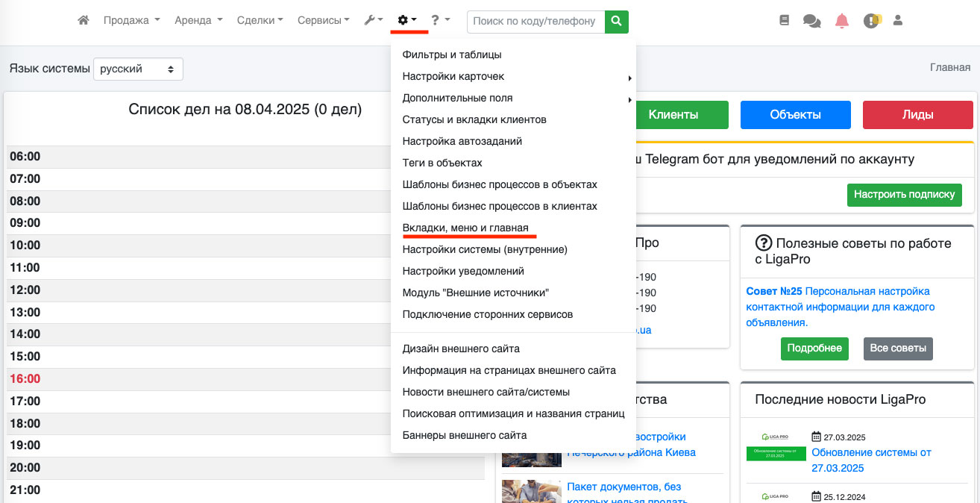Open the system language selector
Image resolution: width=980 pixels, height=503 pixels.
coord(138,69)
